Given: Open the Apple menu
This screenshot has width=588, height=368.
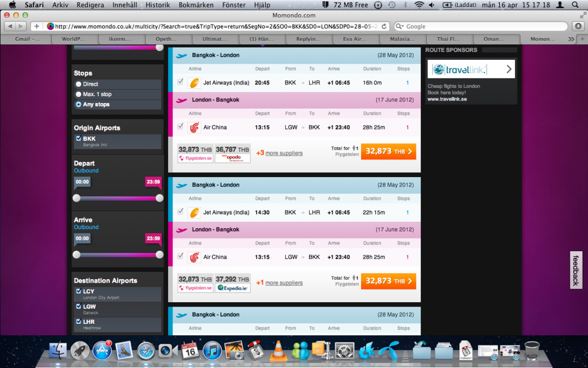Looking at the screenshot, I should point(13,5).
